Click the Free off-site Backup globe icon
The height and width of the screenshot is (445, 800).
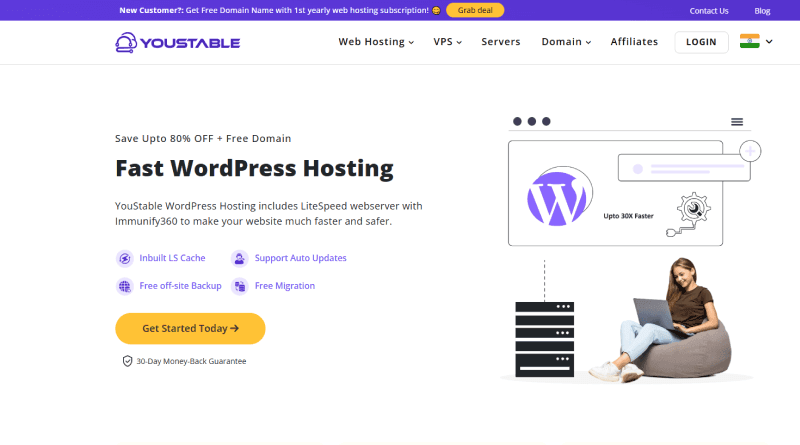pos(124,286)
